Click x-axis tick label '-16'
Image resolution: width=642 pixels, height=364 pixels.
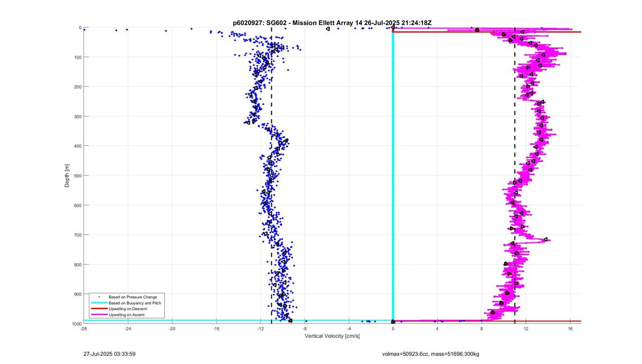[x=216, y=329]
